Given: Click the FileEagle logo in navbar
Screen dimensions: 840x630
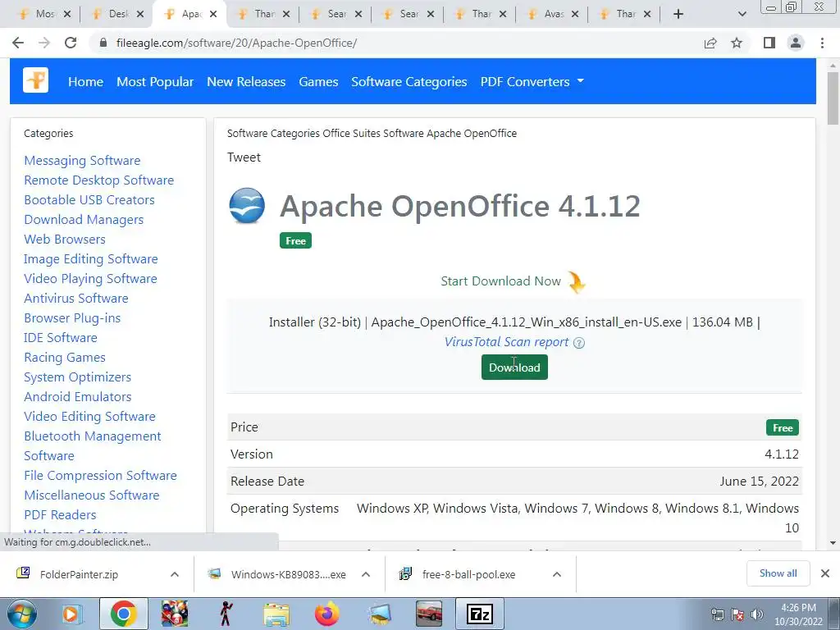Looking at the screenshot, I should click(x=35, y=80).
